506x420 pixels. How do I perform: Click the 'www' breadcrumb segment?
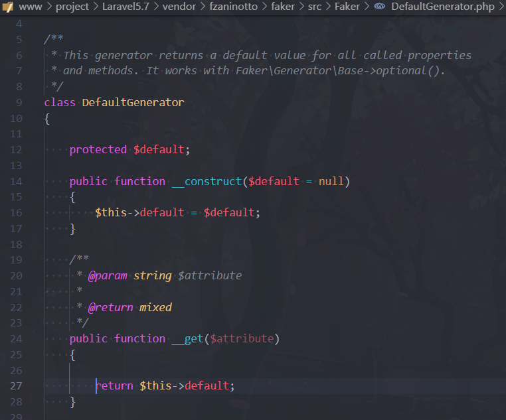31,7
